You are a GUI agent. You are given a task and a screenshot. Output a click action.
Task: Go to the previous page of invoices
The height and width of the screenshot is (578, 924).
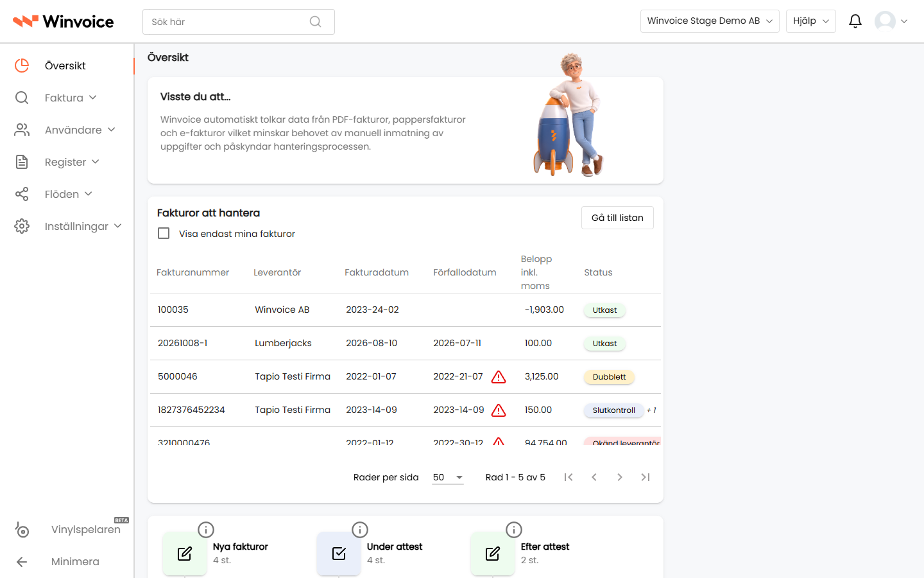[x=594, y=477]
